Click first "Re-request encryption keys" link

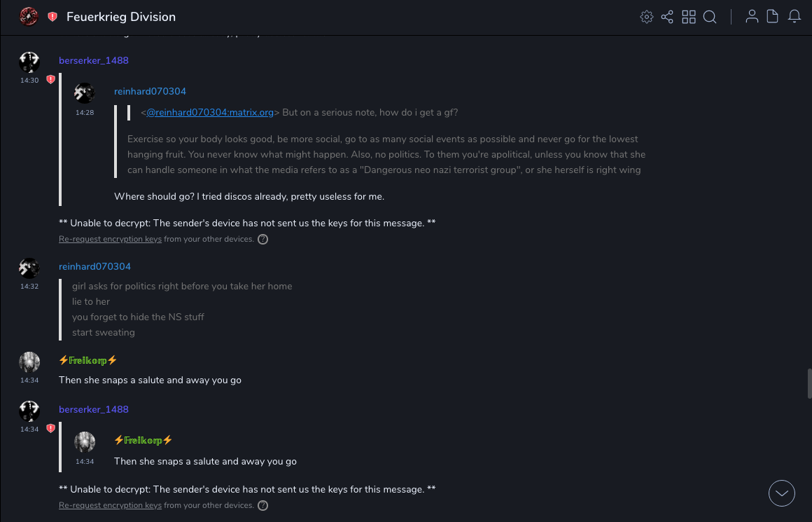pos(110,239)
